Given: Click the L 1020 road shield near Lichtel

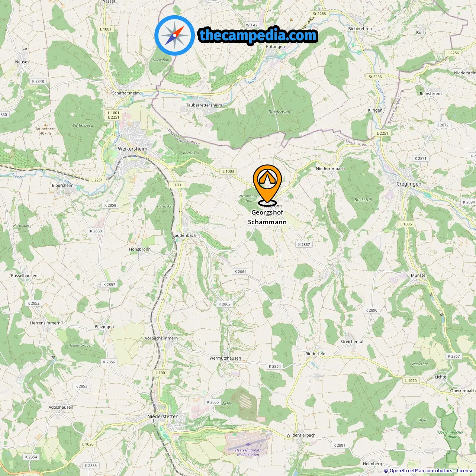Looking at the screenshot, I should [411, 380].
